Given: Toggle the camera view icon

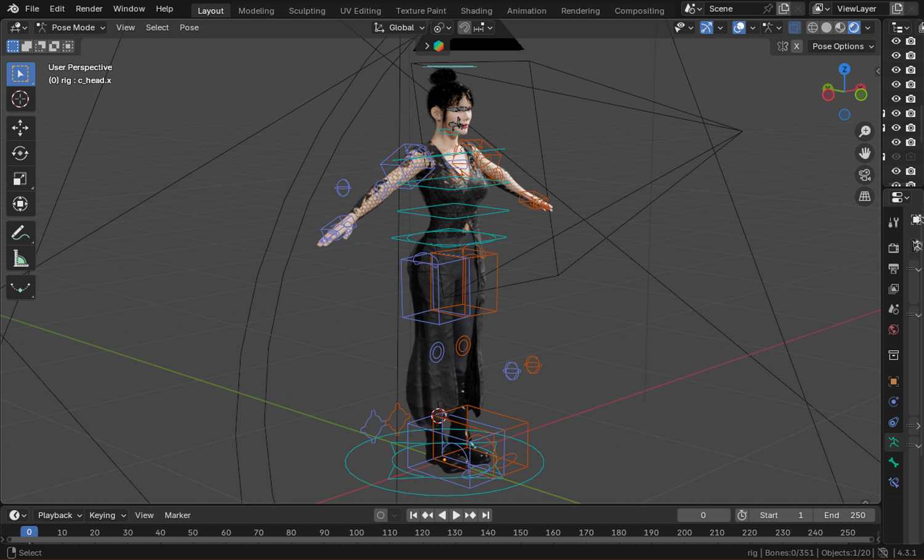Looking at the screenshot, I should pyautogui.click(x=865, y=175).
